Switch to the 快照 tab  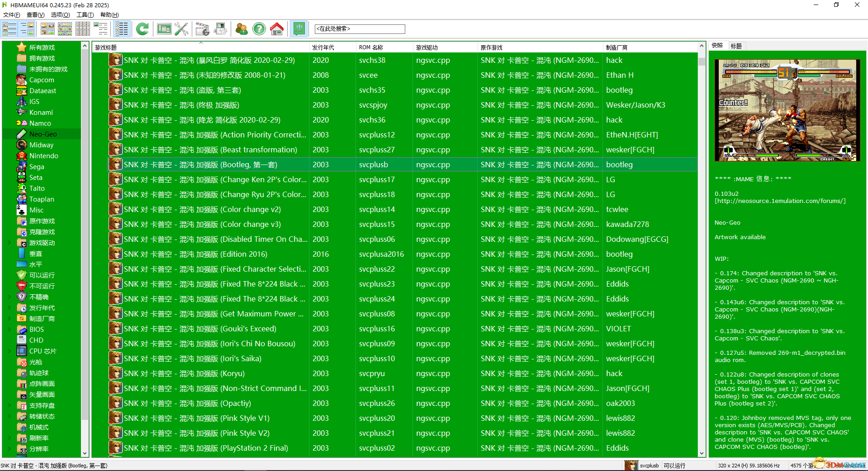pyautogui.click(x=717, y=46)
